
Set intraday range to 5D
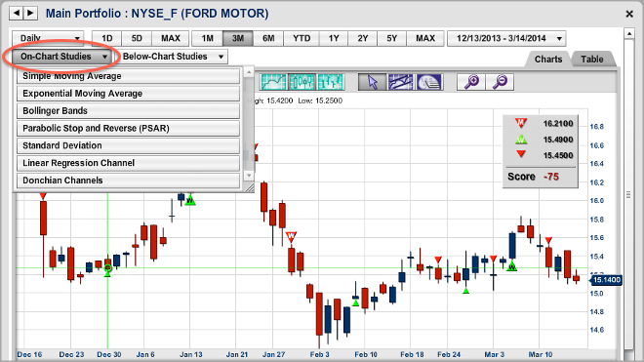(137, 38)
